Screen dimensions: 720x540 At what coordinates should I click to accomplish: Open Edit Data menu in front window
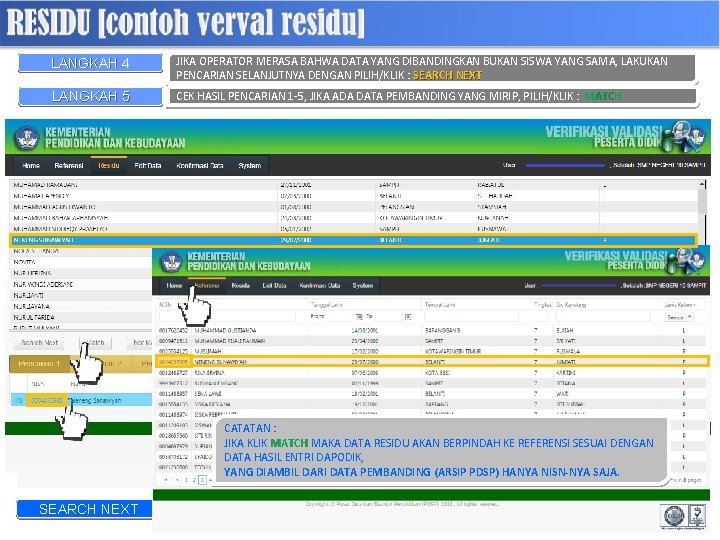tap(274, 286)
